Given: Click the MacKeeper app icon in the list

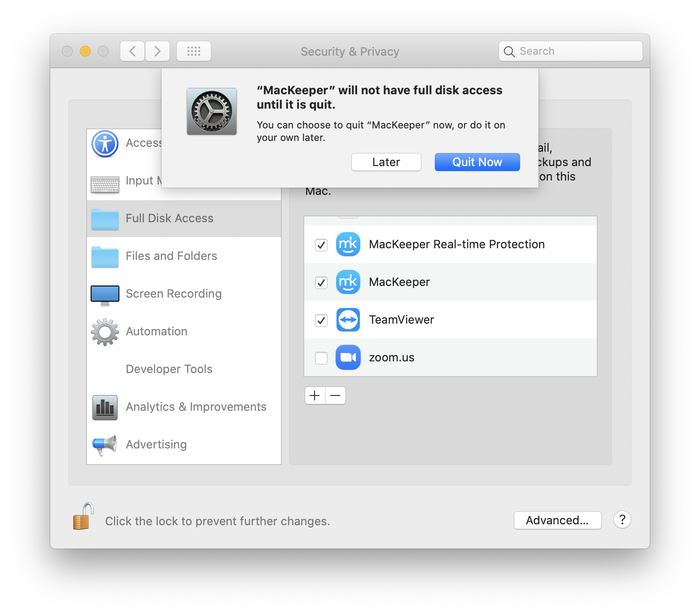Looking at the screenshot, I should (348, 282).
